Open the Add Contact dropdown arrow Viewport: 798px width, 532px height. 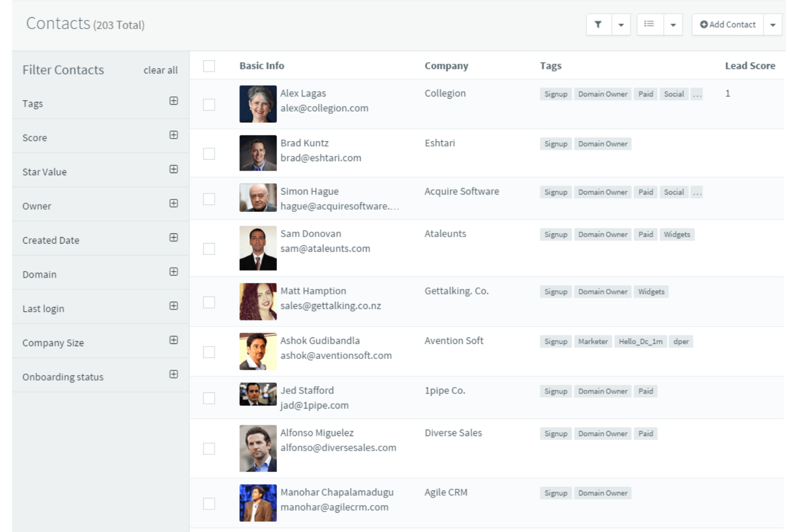pyautogui.click(x=773, y=24)
